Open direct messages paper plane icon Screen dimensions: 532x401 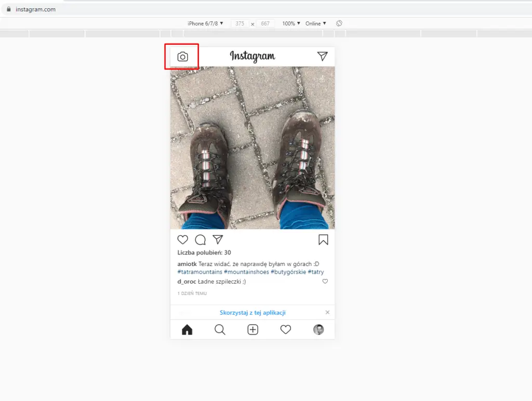(x=323, y=56)
